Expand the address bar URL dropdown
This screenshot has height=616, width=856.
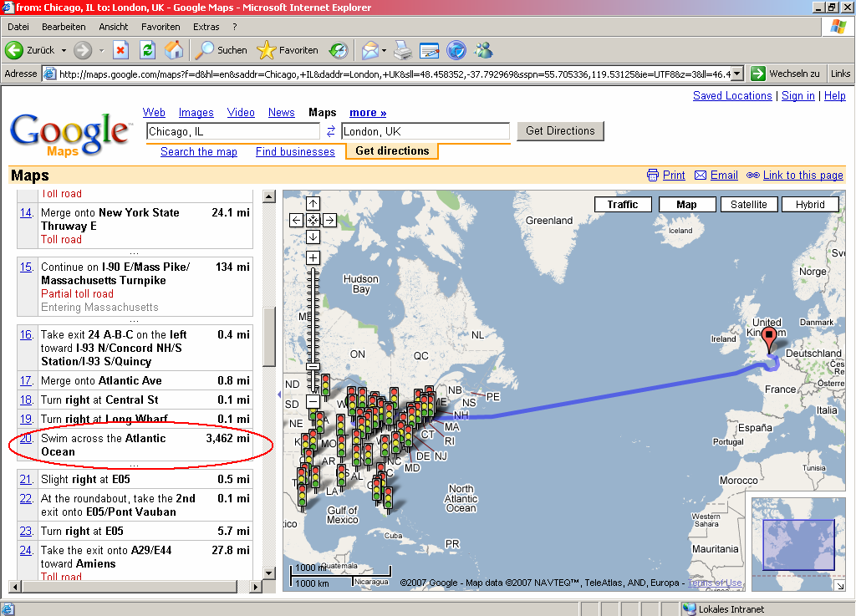(737, 74)
